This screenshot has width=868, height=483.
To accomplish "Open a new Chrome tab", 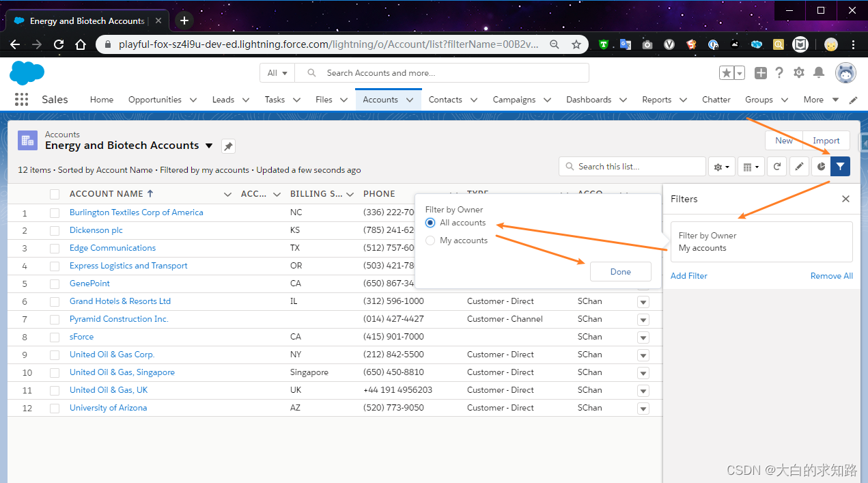I will (x=184, y=20).
